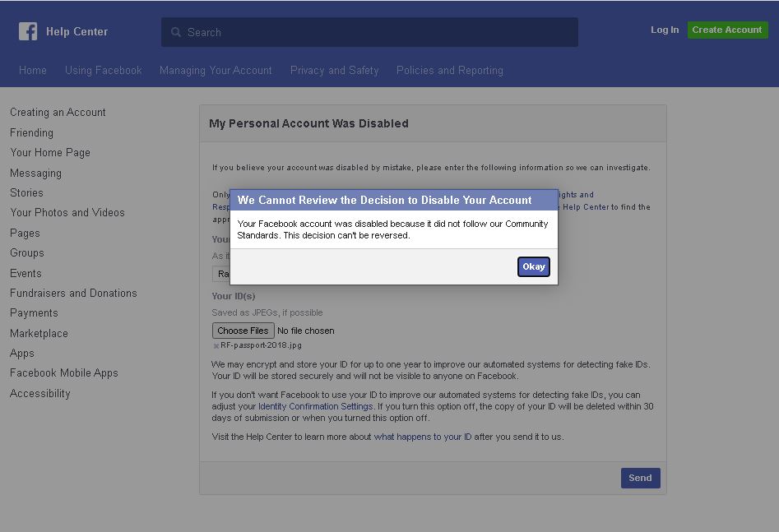Open the Groups help topic
The width and height of the screenshot is (779, 532).
(27, 252)
